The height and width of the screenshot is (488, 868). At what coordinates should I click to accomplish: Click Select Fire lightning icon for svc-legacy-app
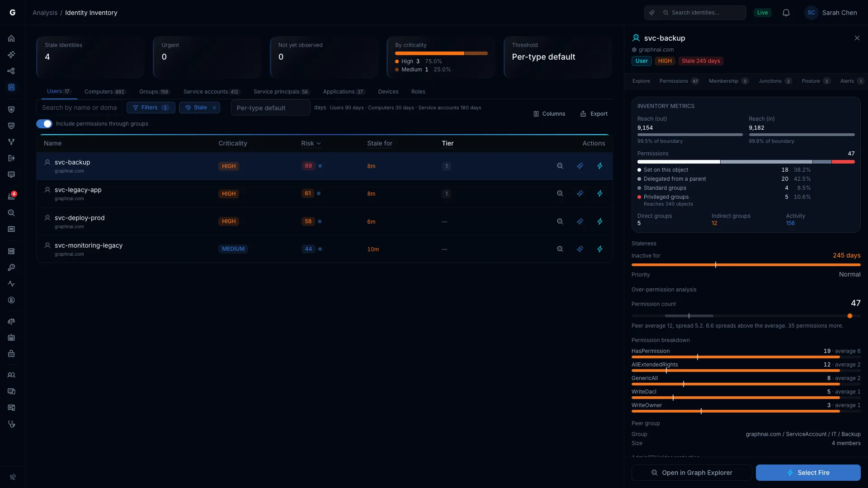600,193
